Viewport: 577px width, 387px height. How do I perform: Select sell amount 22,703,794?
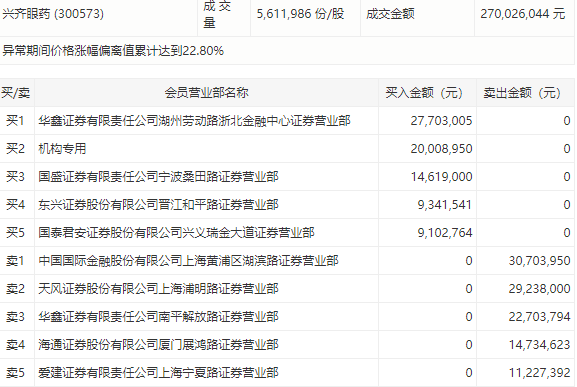[x=539, y=317]
